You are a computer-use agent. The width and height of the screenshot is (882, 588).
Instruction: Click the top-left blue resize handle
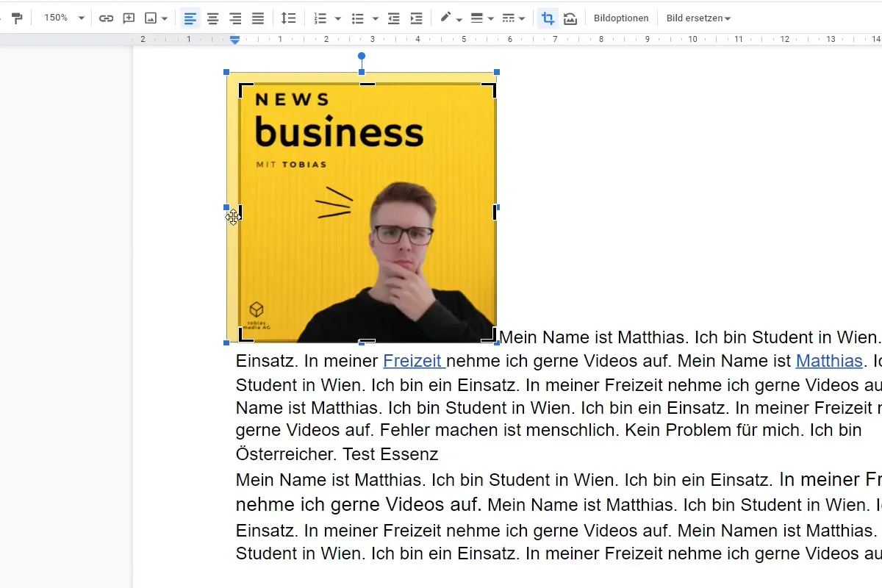[226, 72]
